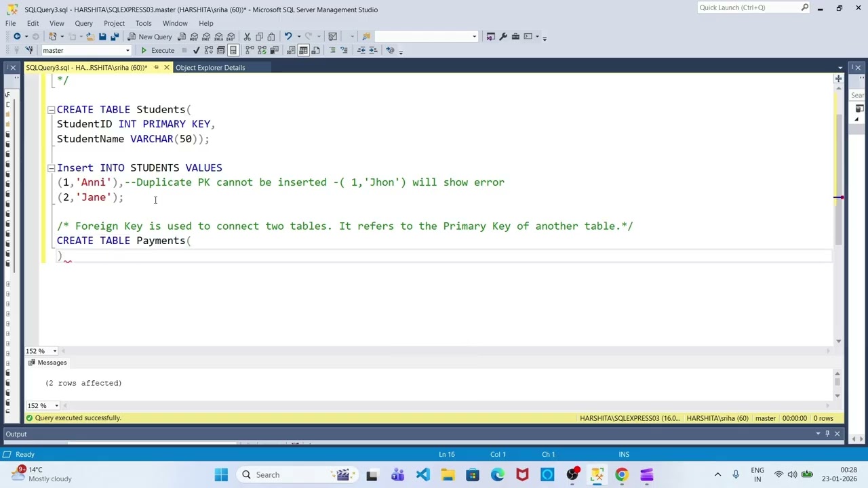The height and width of the screenshot is (488, 868).
Task: Open Google Chrome from taskbar
Action: [x=622, y=475]
